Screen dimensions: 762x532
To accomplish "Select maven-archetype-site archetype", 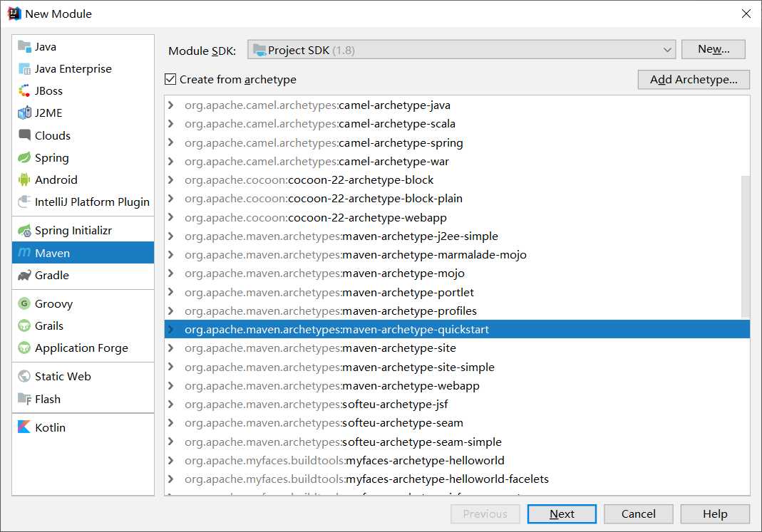I will pos(457,348).
